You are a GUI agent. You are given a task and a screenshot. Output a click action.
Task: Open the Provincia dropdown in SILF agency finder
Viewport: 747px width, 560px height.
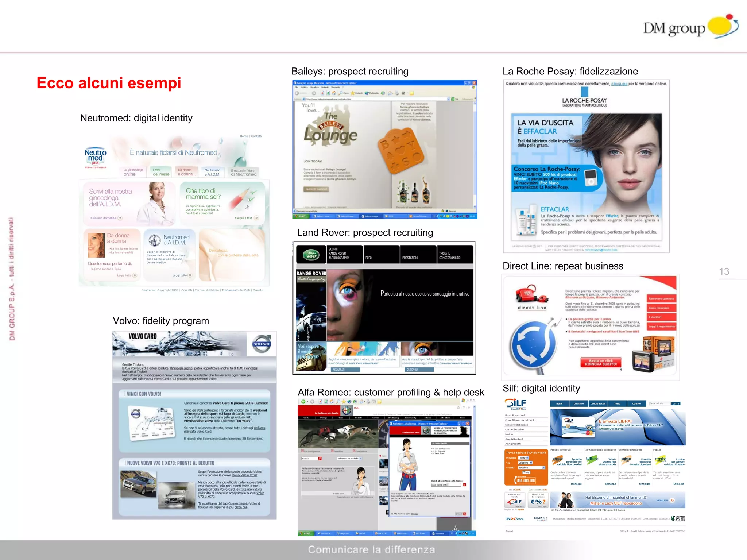[x=523, y=458]
